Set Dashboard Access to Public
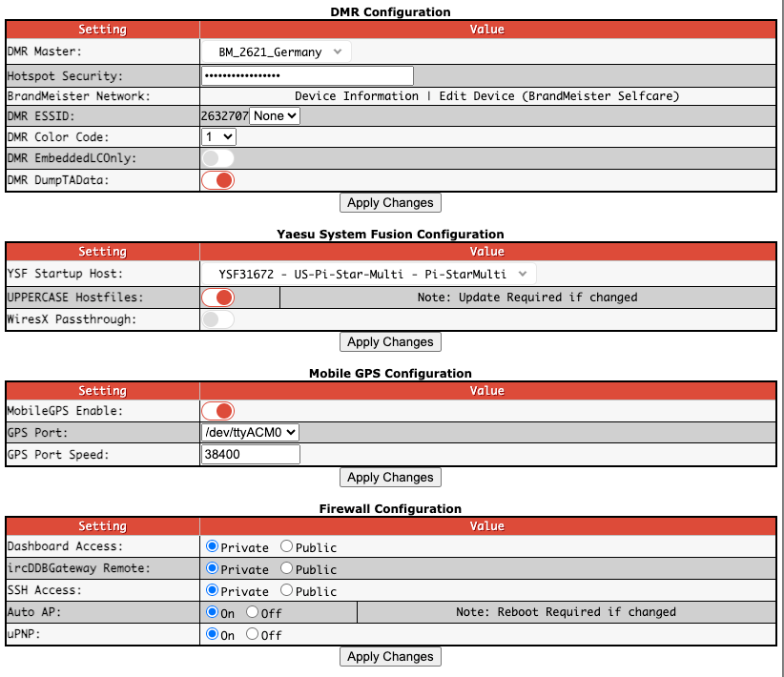The image size is (784, 677). point(287,547)
